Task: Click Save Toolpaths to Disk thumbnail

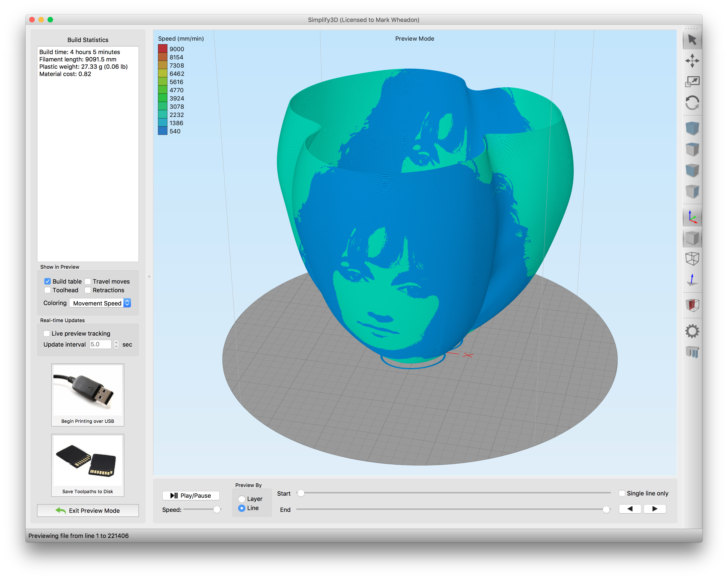Action: (x=88, y=465)
